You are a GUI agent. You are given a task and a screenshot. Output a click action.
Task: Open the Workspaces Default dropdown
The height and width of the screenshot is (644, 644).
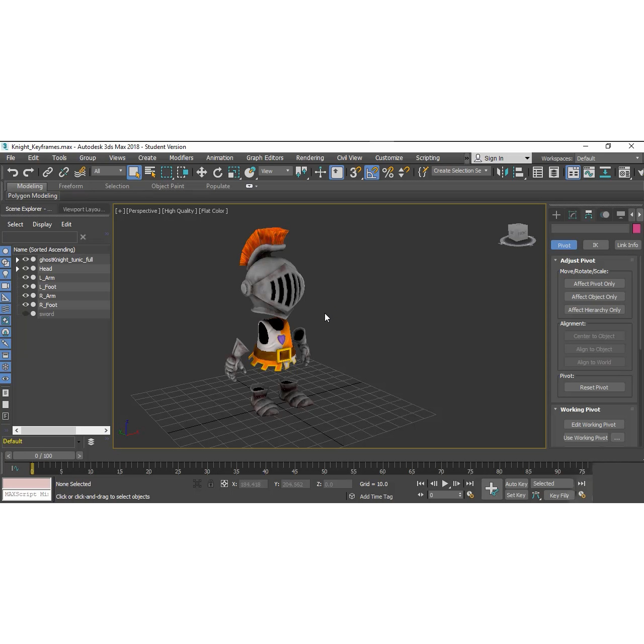click(608, 158)
